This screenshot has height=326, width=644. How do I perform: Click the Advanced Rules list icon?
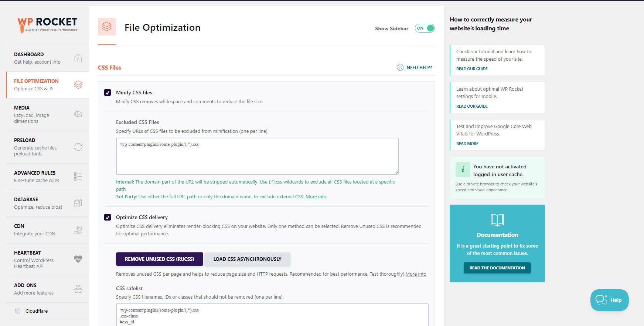click(78, 177)
